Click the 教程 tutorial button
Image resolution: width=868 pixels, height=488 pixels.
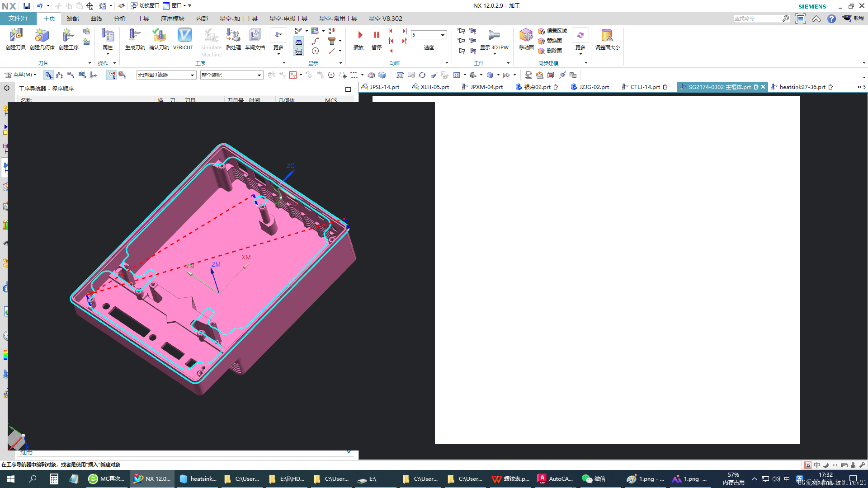[x=853, y=19]
